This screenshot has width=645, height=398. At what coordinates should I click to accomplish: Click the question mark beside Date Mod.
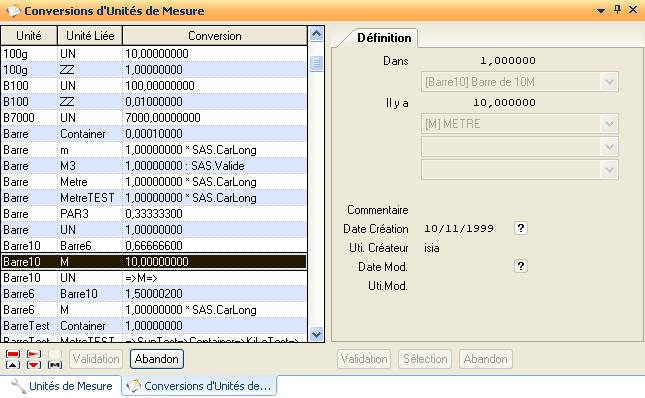coord(521,266)
